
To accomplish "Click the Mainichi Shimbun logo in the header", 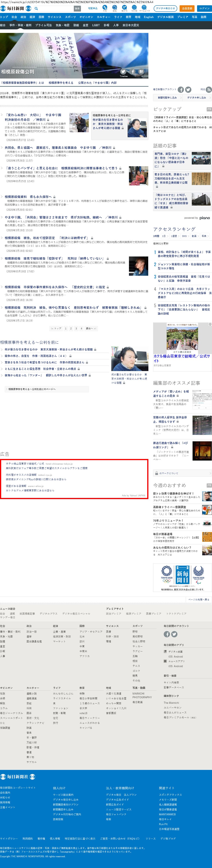I will pyautogui.click(x=12, y=8).
